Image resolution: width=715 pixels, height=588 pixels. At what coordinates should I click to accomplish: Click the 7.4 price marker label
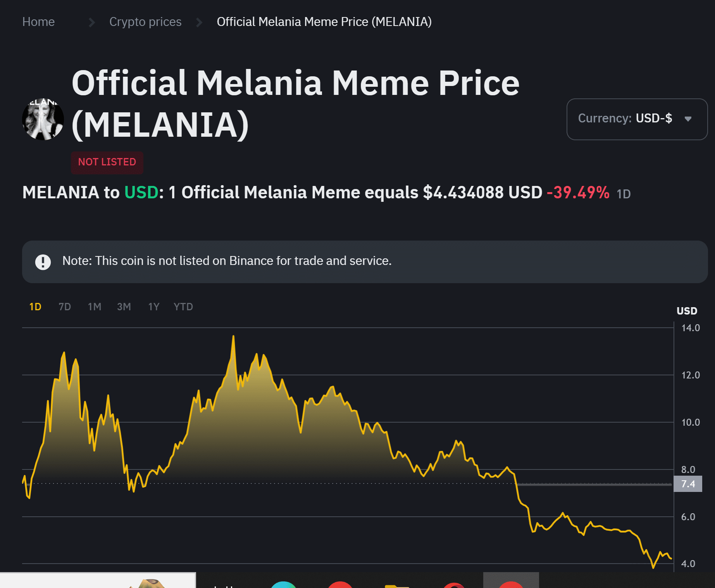(x=688, y=484)
